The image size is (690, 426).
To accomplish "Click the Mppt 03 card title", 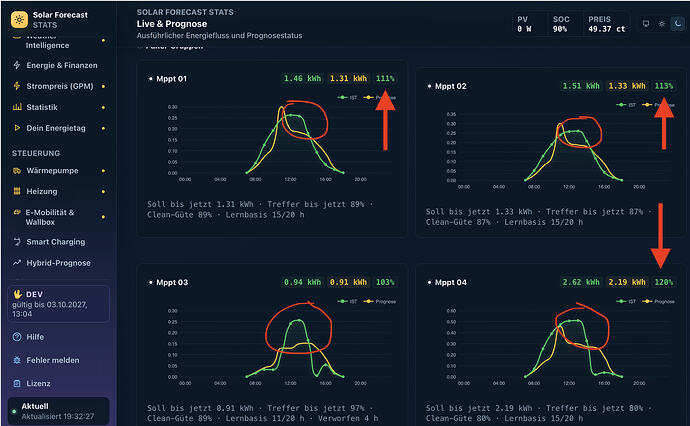I will tap(172, 283).
